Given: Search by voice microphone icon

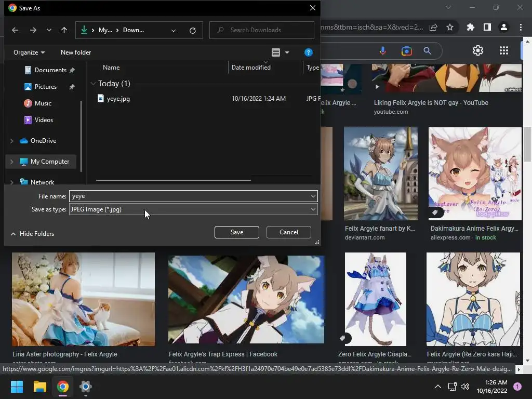Looking at the screenshot, I should 383,51.
